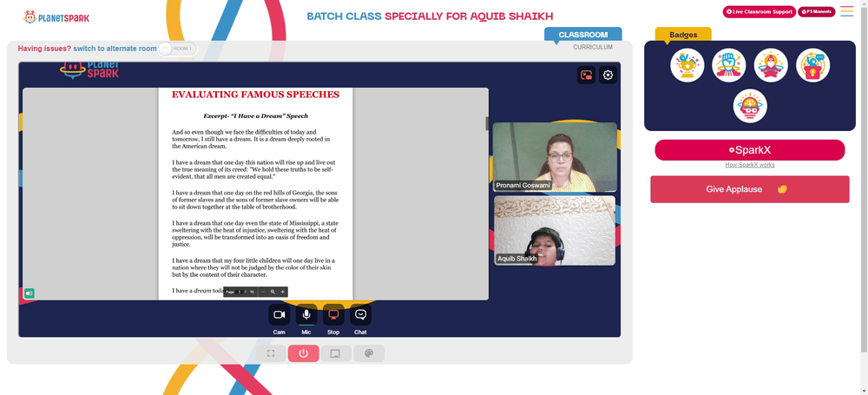
Task: Switch video layout using picture-in-picture icon
Action: click(x=586, y=75)
